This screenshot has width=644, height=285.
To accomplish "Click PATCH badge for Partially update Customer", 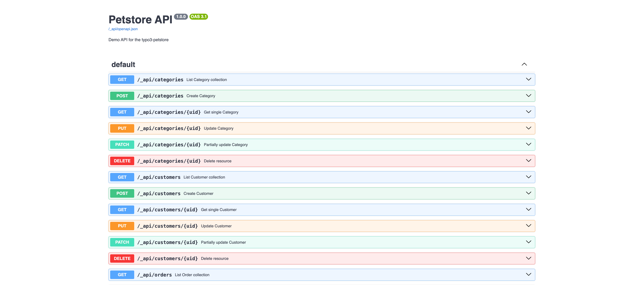I will click(x=122, y=242).
